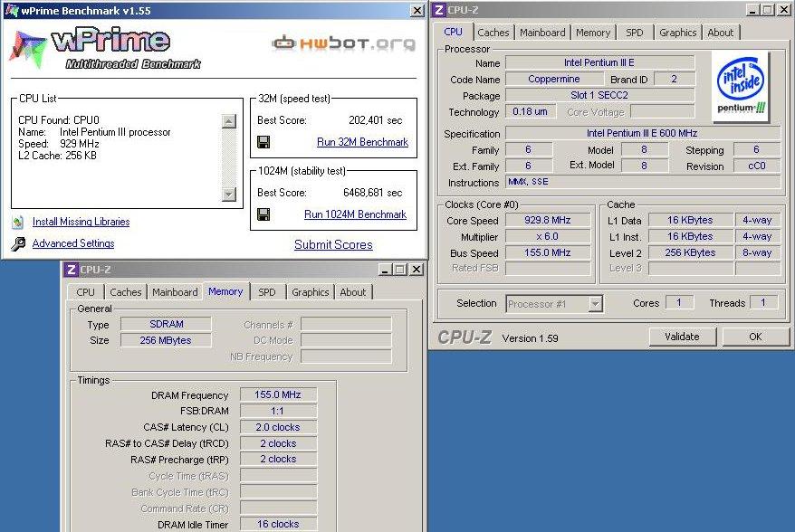This screenshot has height=532, width=795.
Task: Click the HWBOT.org logo
Action: tap(344, 43)
